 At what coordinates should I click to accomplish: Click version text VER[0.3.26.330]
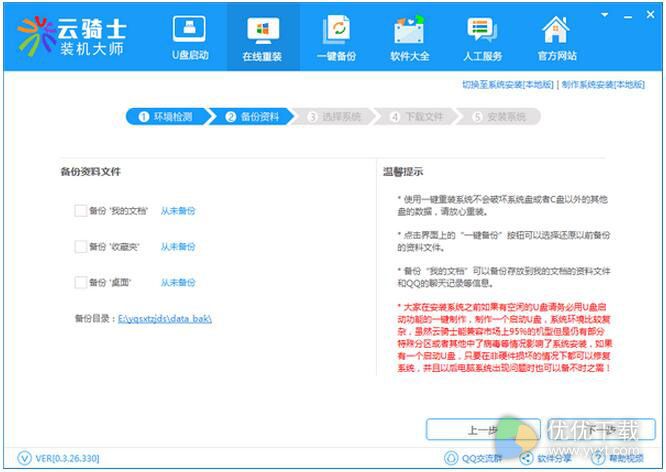[67, 458]
